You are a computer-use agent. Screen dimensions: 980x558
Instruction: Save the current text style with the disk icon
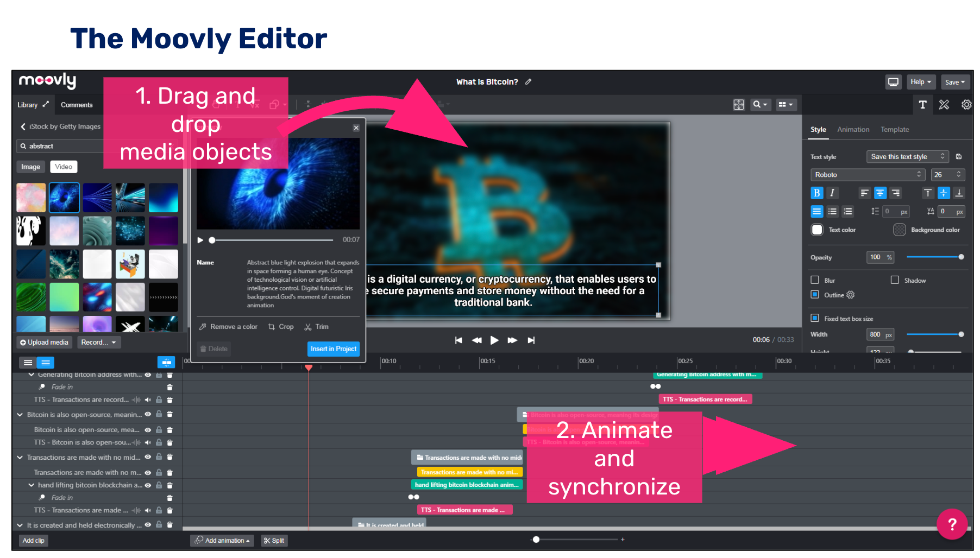click(959, 157)
